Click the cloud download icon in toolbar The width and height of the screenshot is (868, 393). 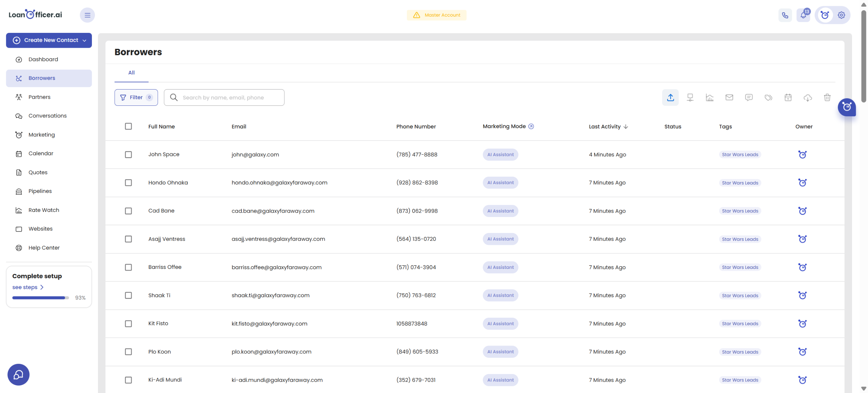[808, 98]
